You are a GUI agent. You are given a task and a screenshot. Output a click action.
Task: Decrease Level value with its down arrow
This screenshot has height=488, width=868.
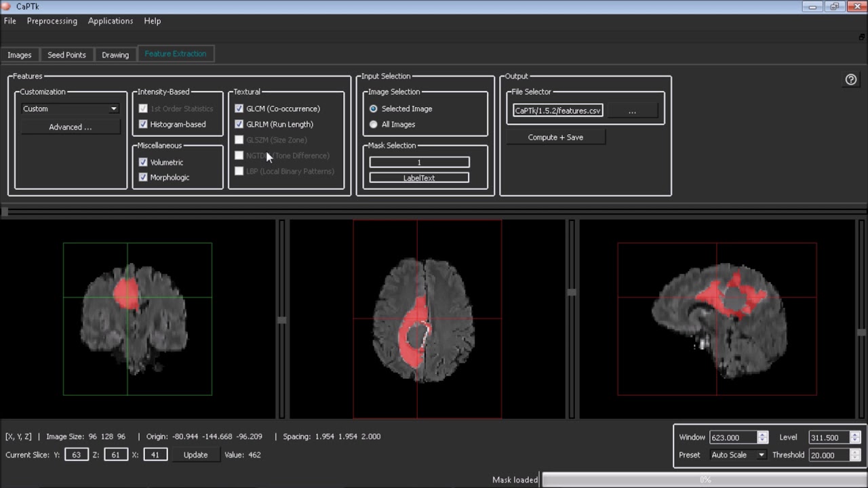point(855,441)
